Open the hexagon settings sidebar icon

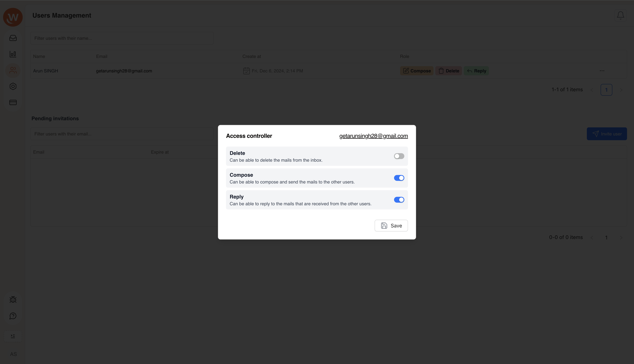(x=13, y=87)
